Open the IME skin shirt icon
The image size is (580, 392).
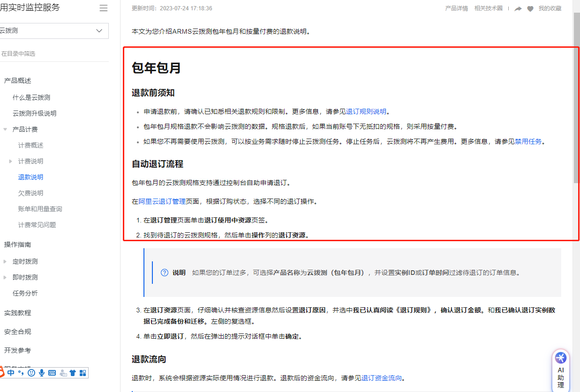(x=73, y=373)
